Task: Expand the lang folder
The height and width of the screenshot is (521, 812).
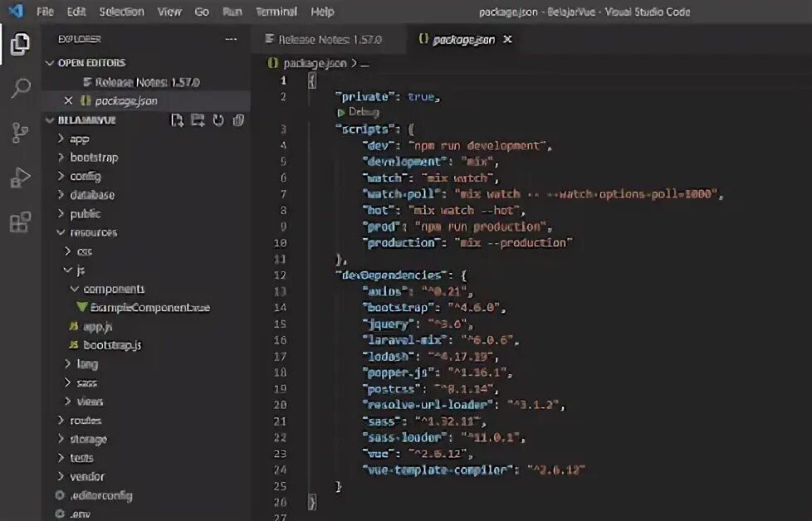Action: coord(67,363)
